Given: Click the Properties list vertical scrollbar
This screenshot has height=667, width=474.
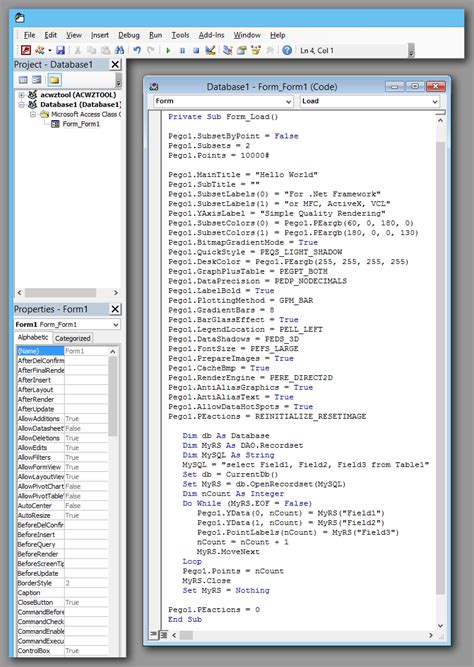Looking at the screenshot, I should 113,501.
